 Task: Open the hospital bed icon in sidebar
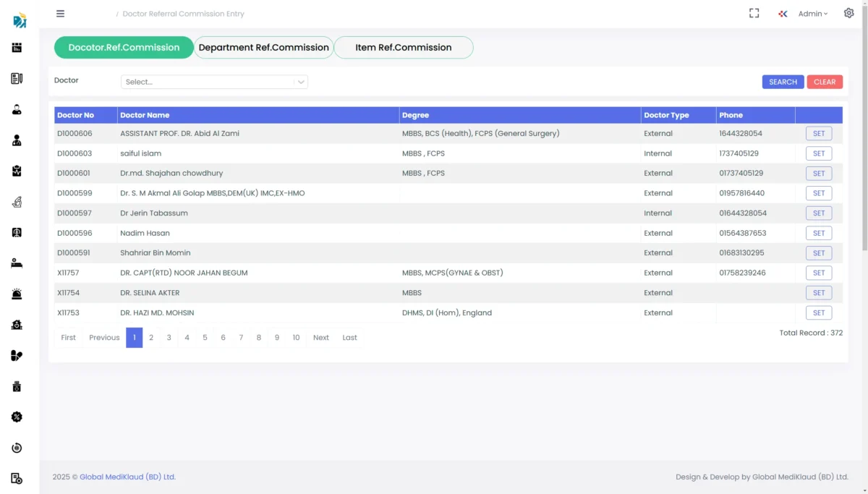pos(17,263)
